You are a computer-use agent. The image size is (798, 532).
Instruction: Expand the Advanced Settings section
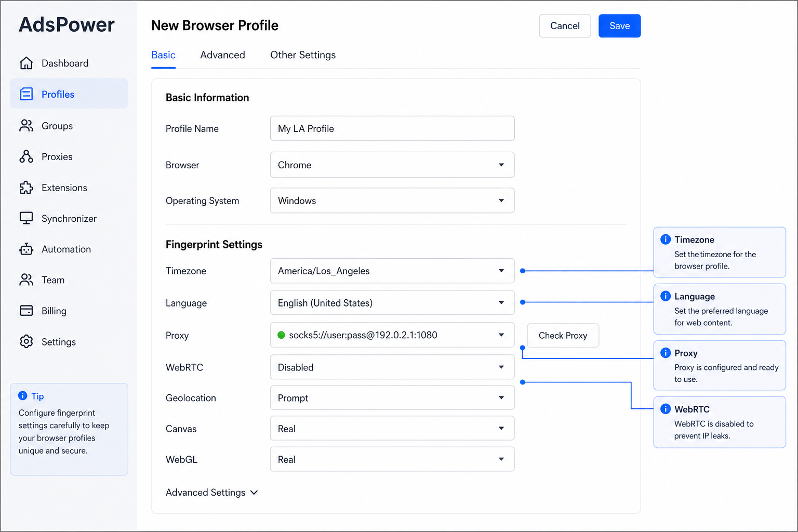212,493
